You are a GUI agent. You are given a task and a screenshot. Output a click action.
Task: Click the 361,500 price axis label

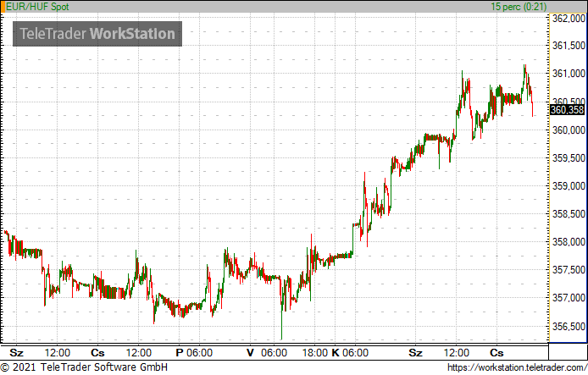[x=569, y=46]
